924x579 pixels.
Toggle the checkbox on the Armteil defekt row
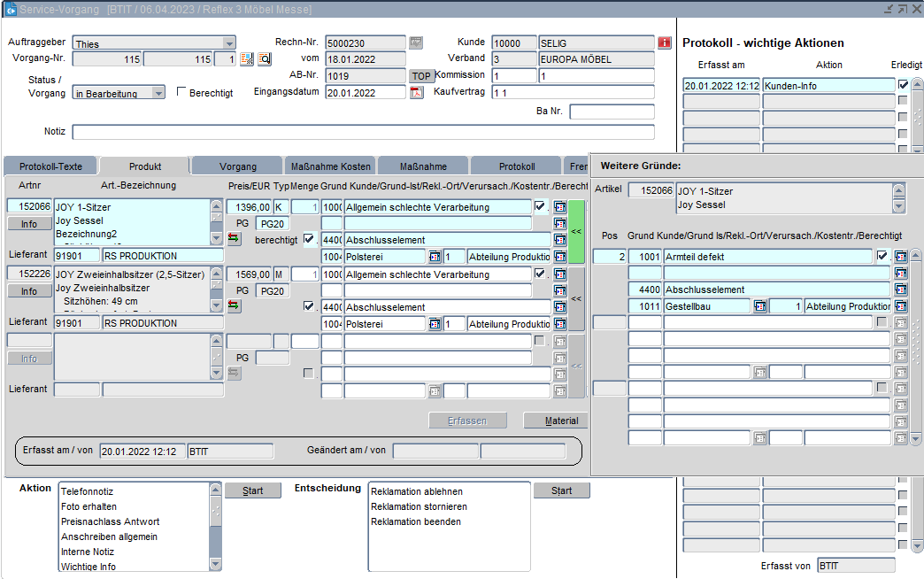[882, 256]
